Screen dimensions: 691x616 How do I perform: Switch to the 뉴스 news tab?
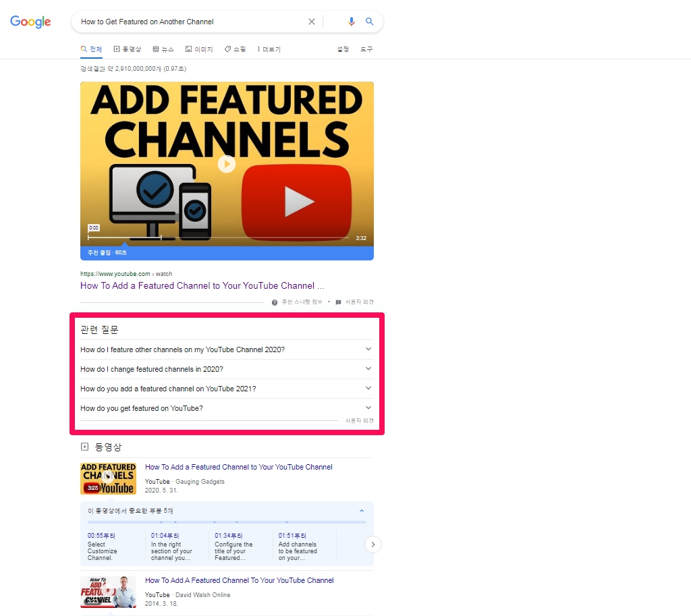point(163,49)
